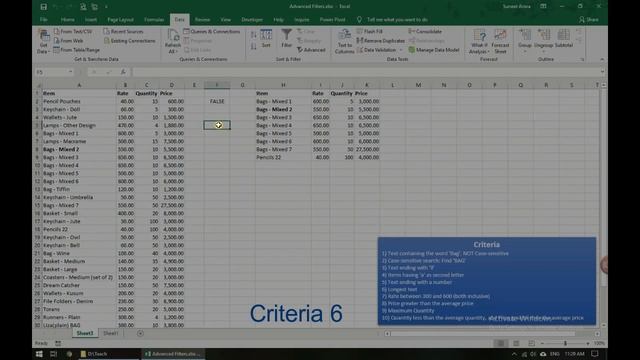Choose From Web data source
The width and height of the screenshot is (640, 360).
(x=69, y=40)
